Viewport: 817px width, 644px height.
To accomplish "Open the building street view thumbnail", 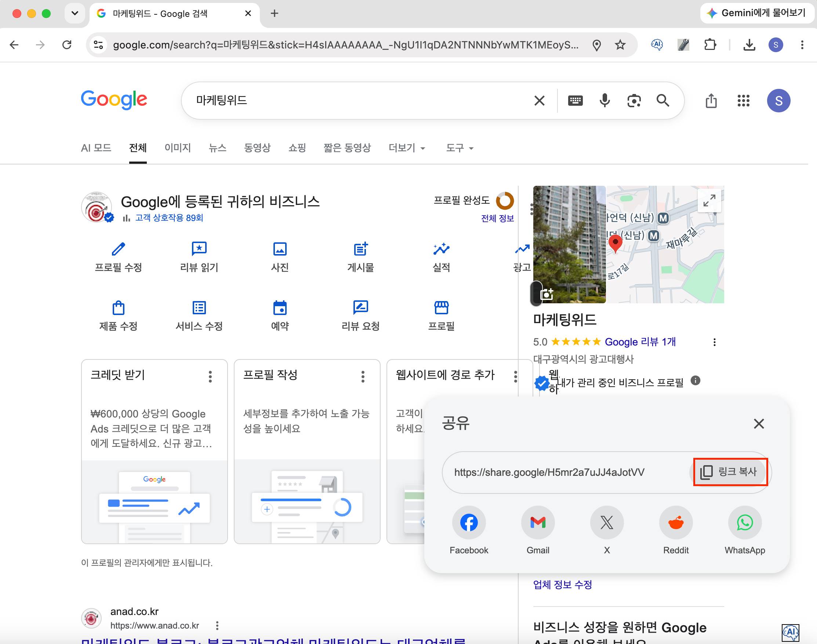I will 569,244.
